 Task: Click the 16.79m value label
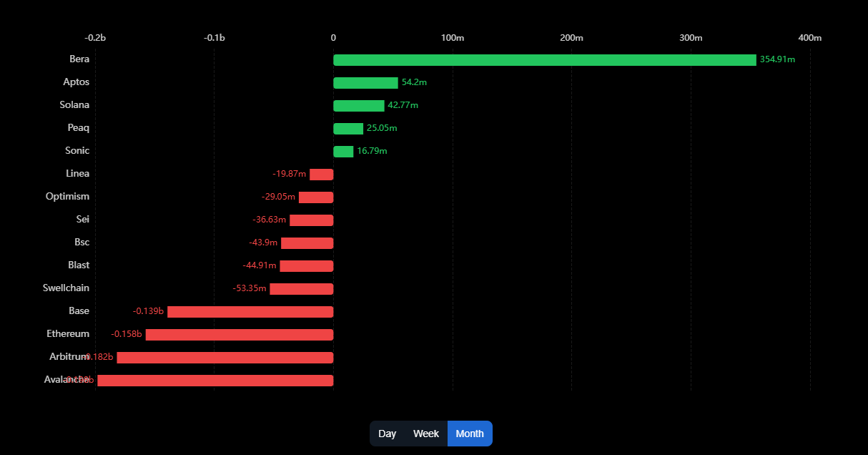coord(372,151)
